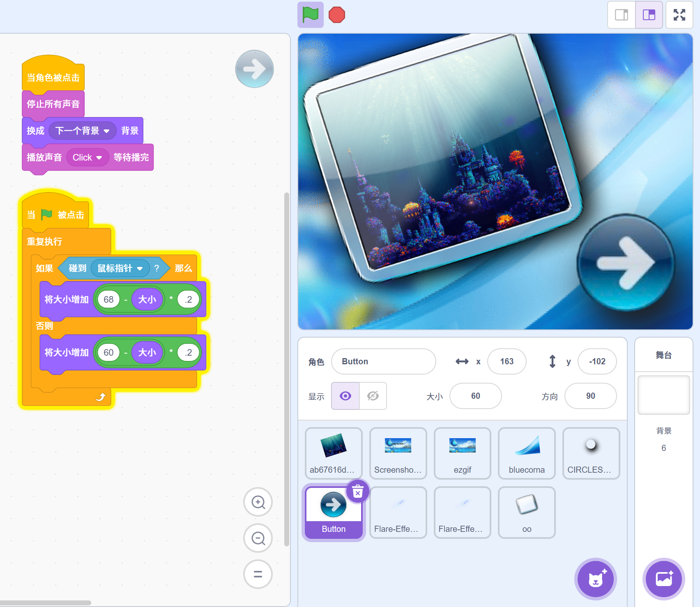Image resolution: width=700 pixels, height=607 pixels.
Task: Open the choose a sprite cat button
Action: click(x=595, y=579)
